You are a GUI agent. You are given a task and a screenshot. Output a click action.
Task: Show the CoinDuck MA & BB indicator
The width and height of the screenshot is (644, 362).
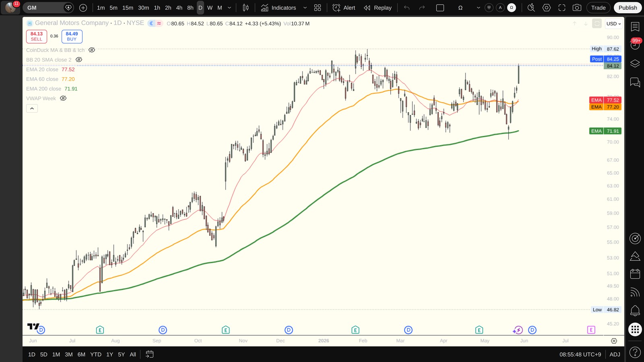point(92,50)
